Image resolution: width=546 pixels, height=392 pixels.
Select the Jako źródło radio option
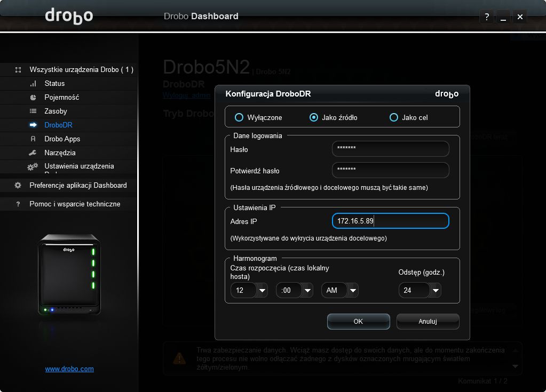pos(313,117)
